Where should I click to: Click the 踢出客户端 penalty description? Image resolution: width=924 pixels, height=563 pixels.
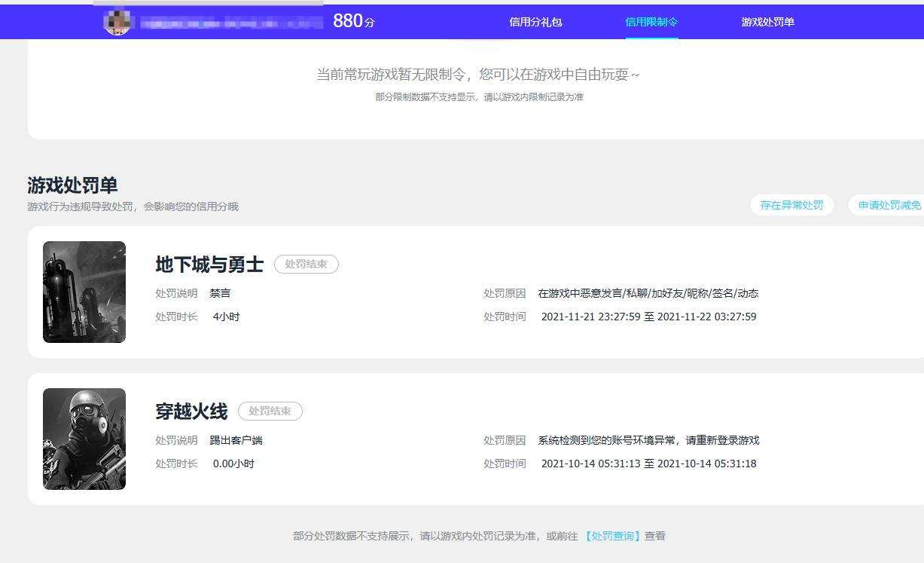(236, 440)
